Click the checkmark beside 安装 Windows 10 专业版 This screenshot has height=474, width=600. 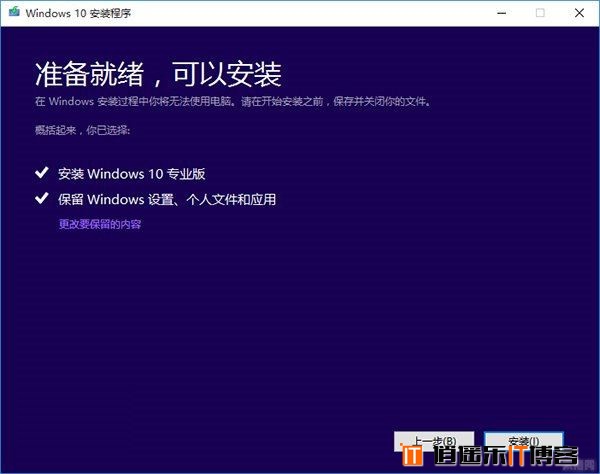(x=42, y=173)
